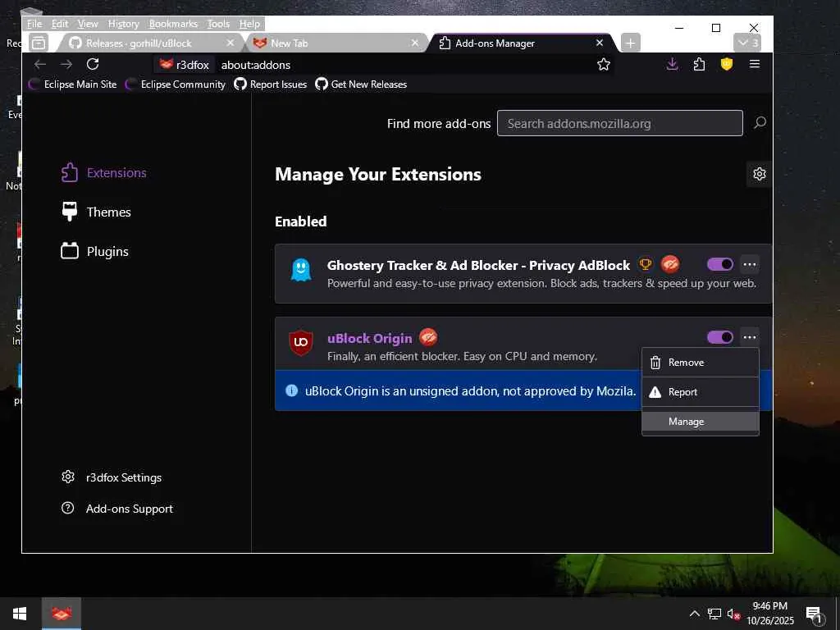Open the Report Issues bookmark
The height and width of the screenshot is (630, 840).
point(271,84)
